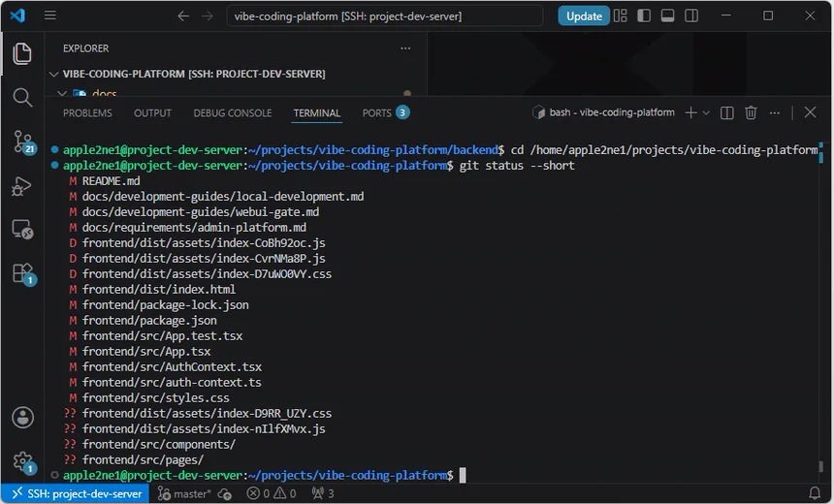Image resolution: width=834 pixels, height=504 pixels.
Task: Split the terminal
Action: pos(727,112)
